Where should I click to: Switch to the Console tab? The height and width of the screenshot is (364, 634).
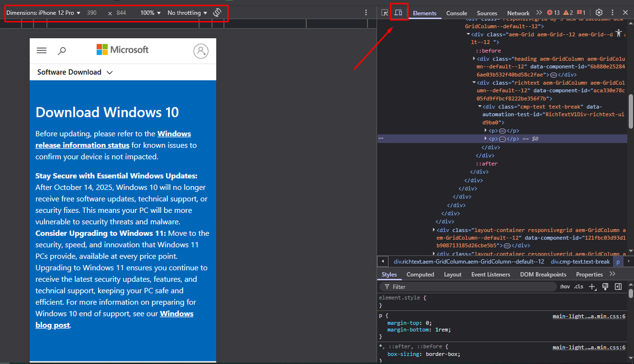[x=457, y=13]
